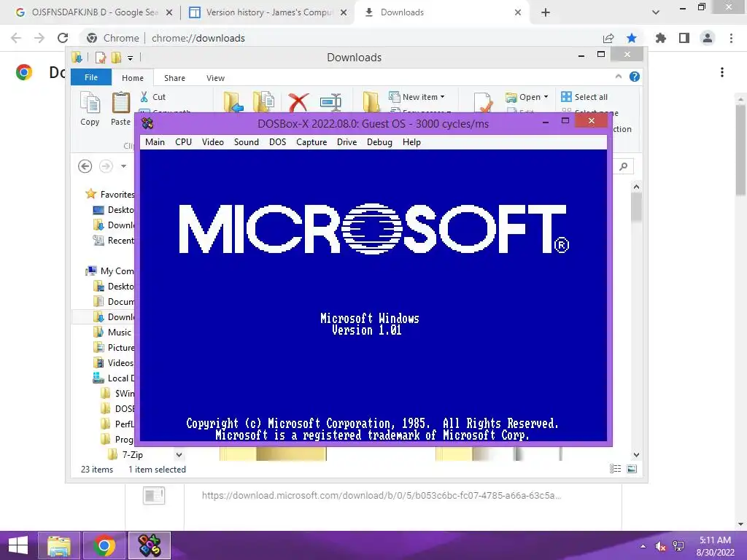Viewport: 747px width, 560px height.
Task: Select 7-Zip folder in navigation tree
Action: coord(125,455)
